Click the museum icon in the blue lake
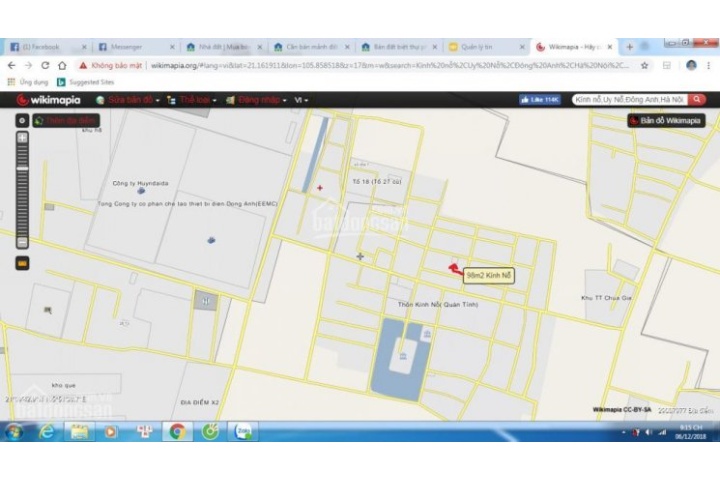Image resolution: width=720 pixels, height=480 pixels. 403,356
